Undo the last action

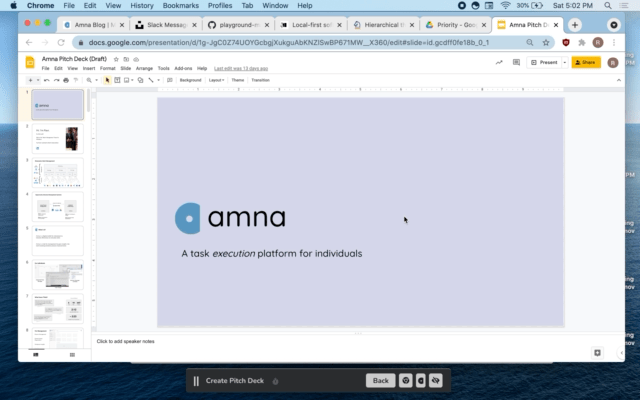47,80
